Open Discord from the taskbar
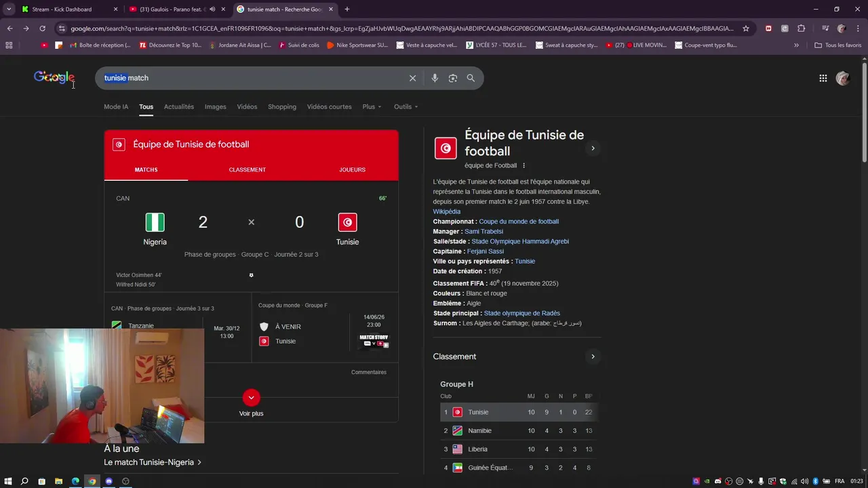Screen dimensions: 868x488 (x=108, y=481)
